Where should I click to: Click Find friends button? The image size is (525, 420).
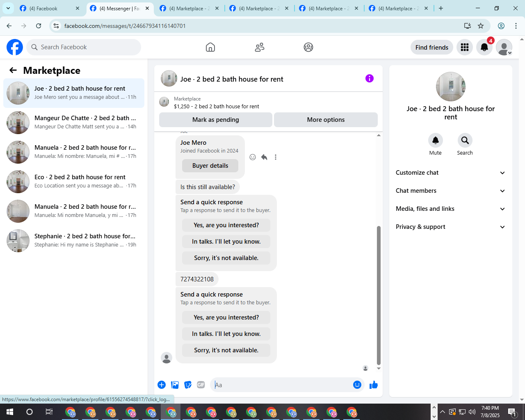coord(432,47)
